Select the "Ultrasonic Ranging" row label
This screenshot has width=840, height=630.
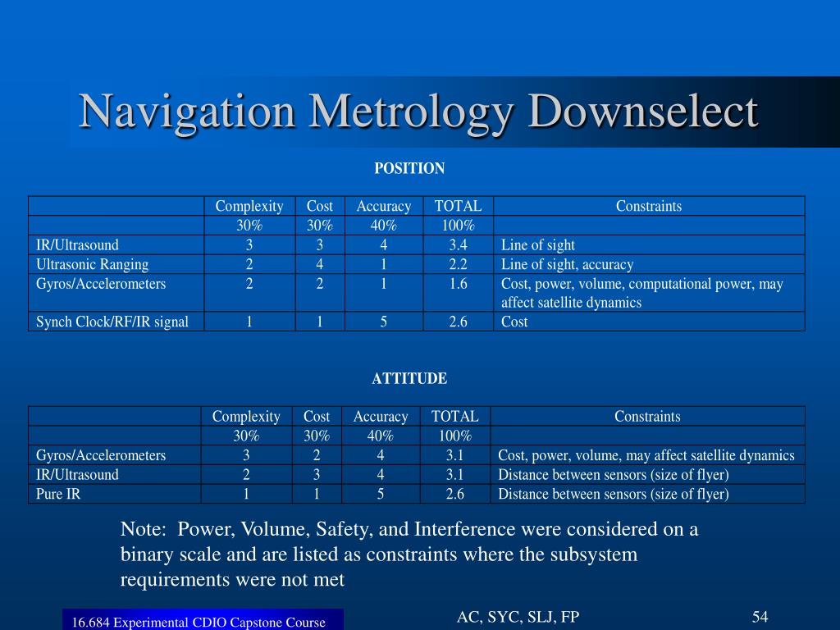point(92,264)
